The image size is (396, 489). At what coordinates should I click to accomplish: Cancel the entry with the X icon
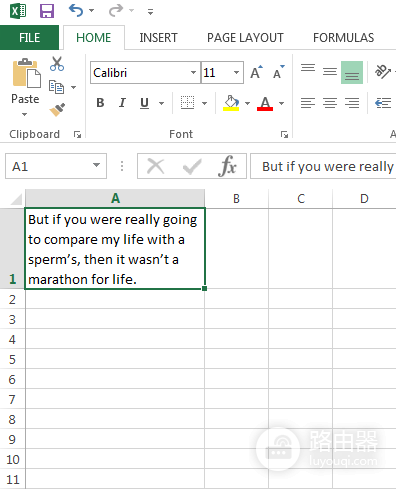[156, 166]
